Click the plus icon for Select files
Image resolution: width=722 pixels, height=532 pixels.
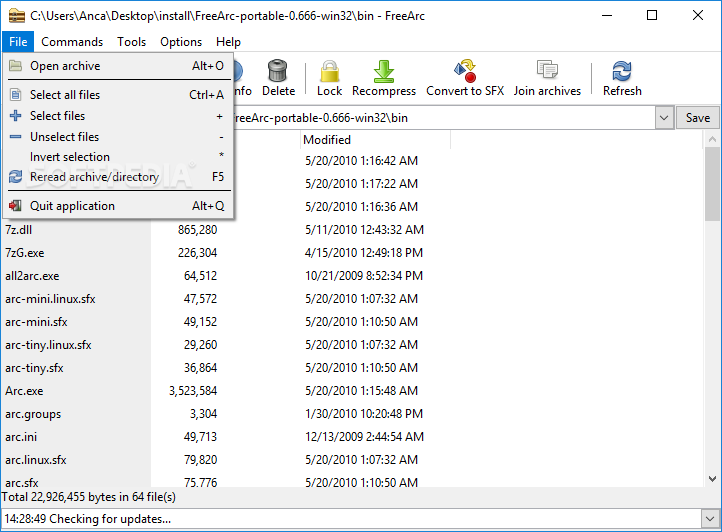16,115
